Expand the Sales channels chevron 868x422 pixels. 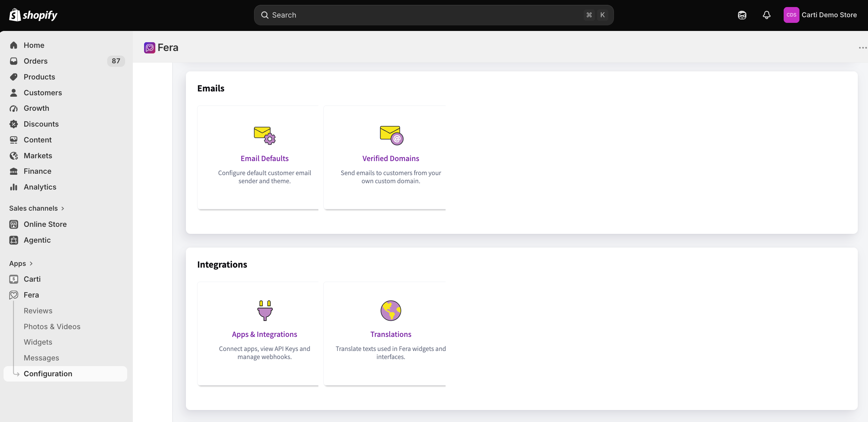tap(63, 209)
